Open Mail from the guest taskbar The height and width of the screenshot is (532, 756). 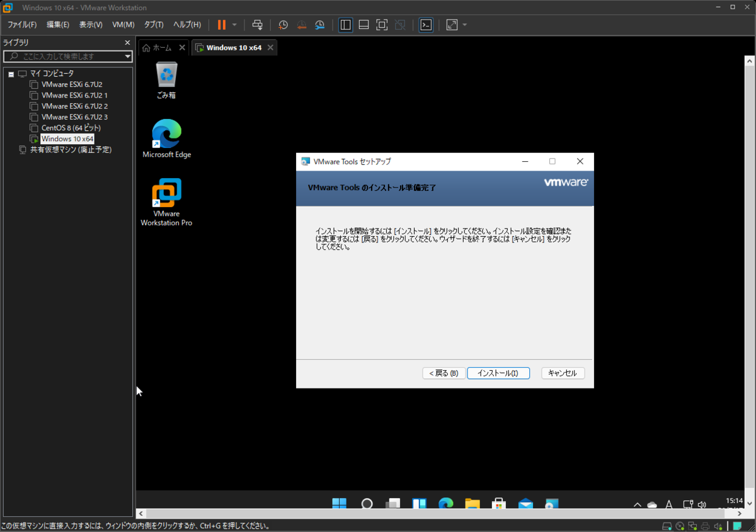[525, 504]
